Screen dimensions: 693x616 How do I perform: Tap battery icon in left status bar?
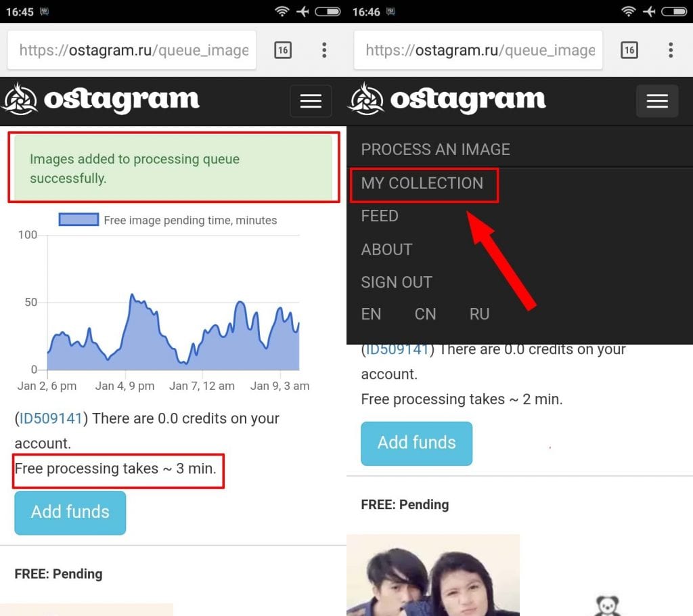point(328,12)
